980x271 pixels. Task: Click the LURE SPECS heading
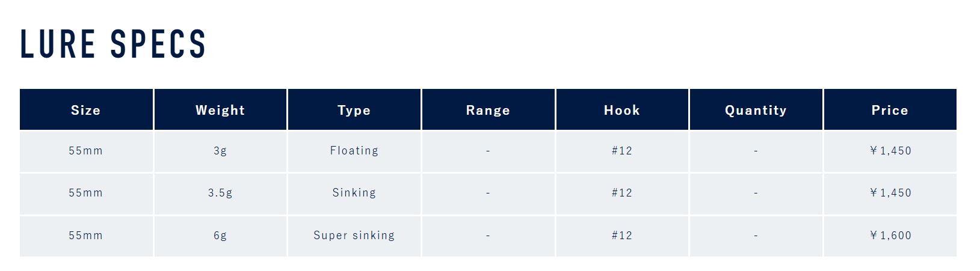coord(113,44)
